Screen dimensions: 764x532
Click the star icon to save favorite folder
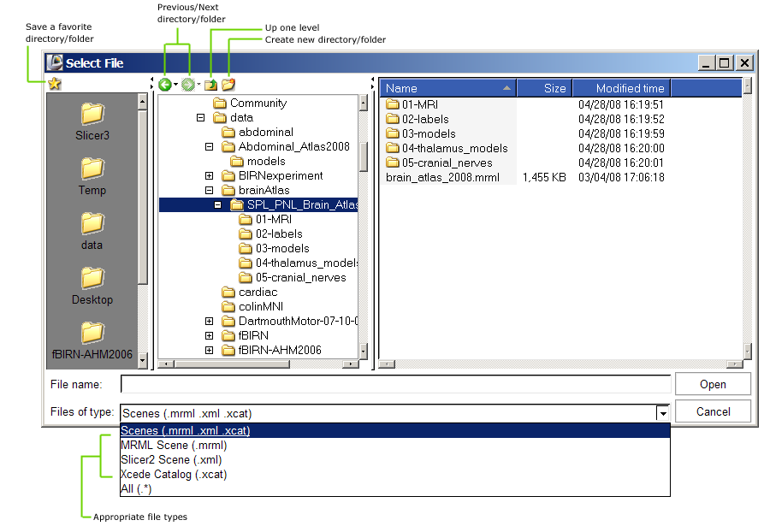55,84
